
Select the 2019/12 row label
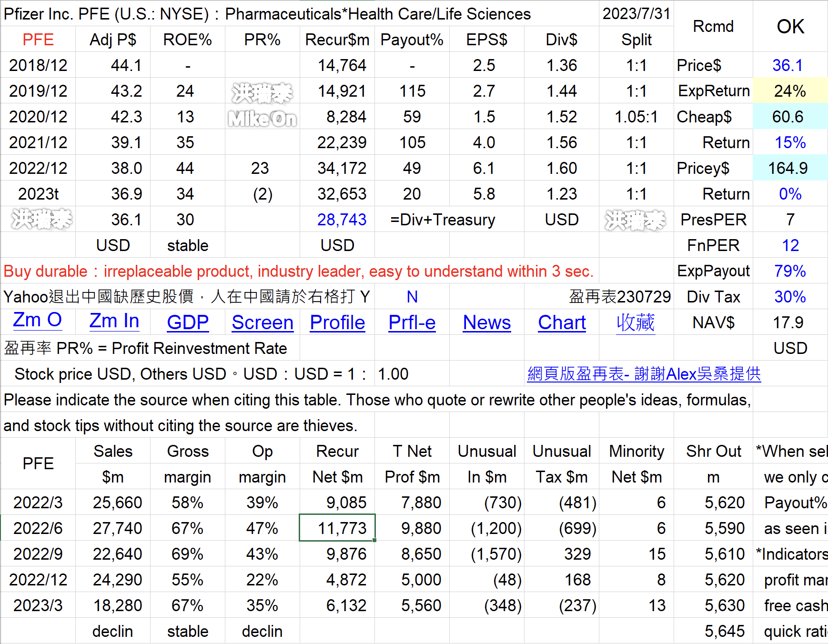[38, 91]
